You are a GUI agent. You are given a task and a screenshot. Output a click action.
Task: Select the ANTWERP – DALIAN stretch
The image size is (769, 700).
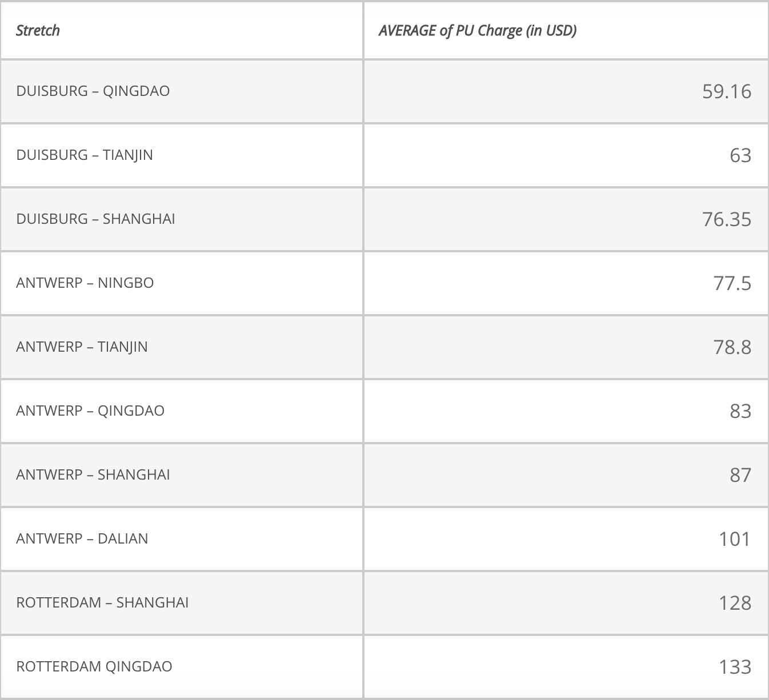click(82, 539)
